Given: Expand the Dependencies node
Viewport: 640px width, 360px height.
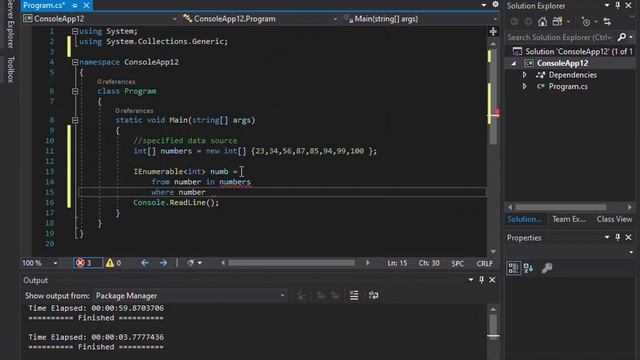Looking at the screenshot, I should click(524, 75).
